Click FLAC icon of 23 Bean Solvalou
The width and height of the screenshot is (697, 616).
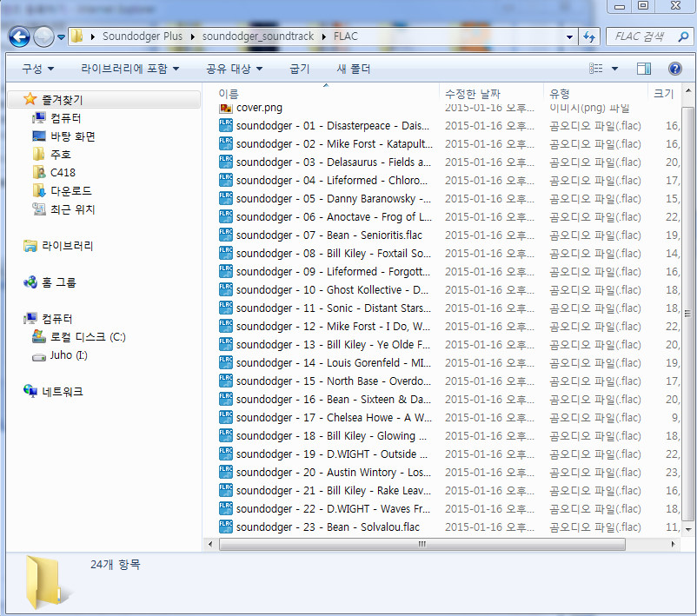[x=226, y=527]
